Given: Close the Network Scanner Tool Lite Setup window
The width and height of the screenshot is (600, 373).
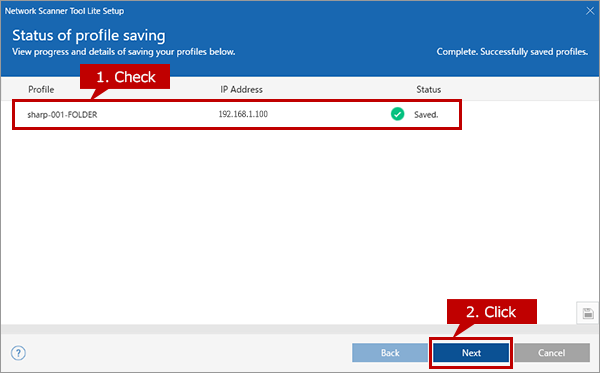Looking at the screenshot, I should point(590,11).
